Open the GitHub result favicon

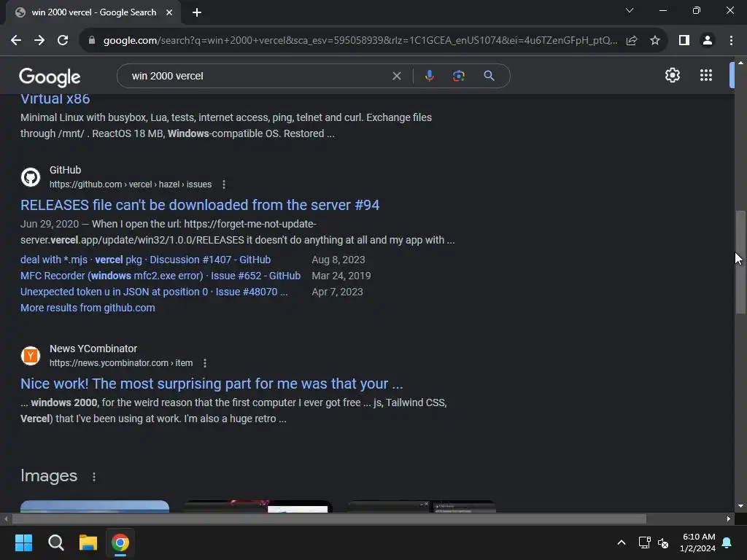[31, 177]
